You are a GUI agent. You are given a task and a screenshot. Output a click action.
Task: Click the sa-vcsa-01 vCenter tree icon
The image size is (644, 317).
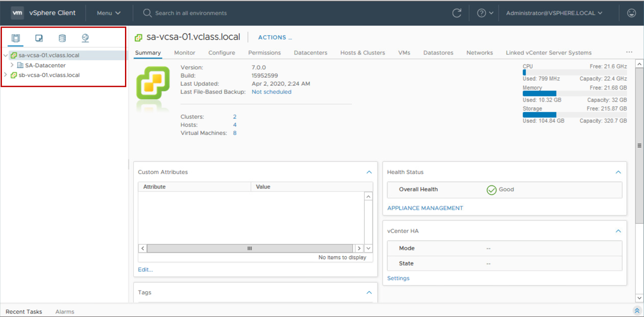pyautogui.click(x=14, y=55)
